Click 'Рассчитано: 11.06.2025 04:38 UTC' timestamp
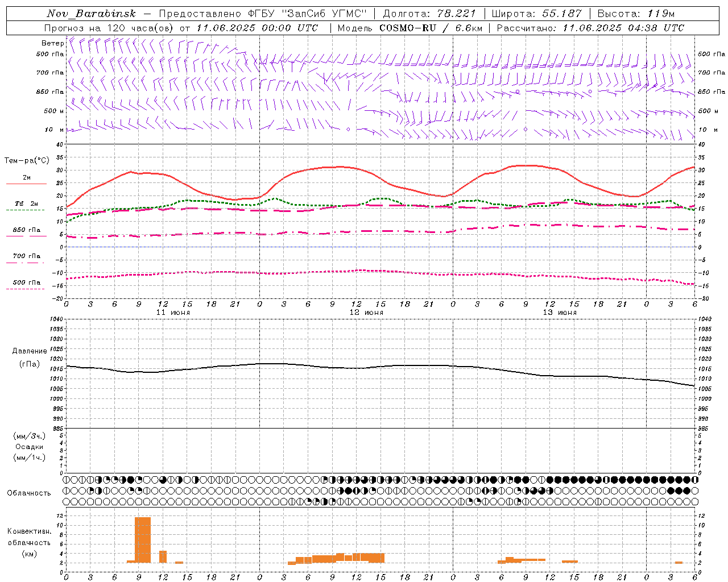The width and height of the screenshot is (728, 582). 590,28
